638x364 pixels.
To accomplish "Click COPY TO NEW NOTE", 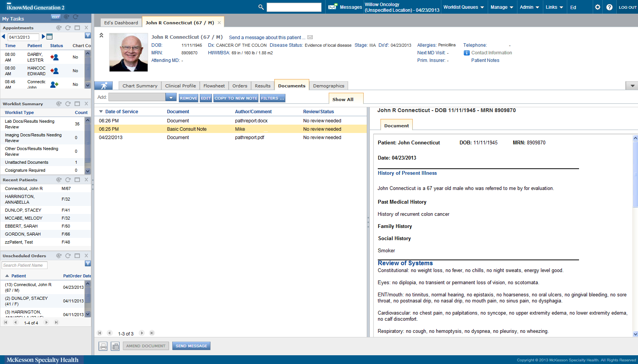I will (235, 98).
